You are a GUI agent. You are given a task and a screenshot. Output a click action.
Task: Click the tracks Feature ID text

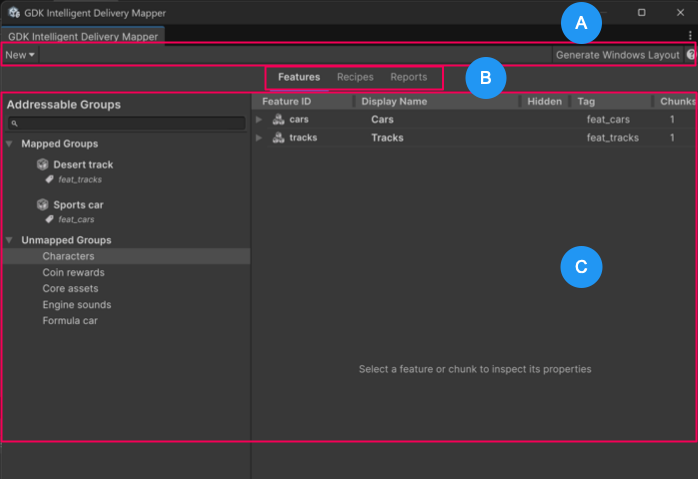pyautogui.click(x=303, y=138)
